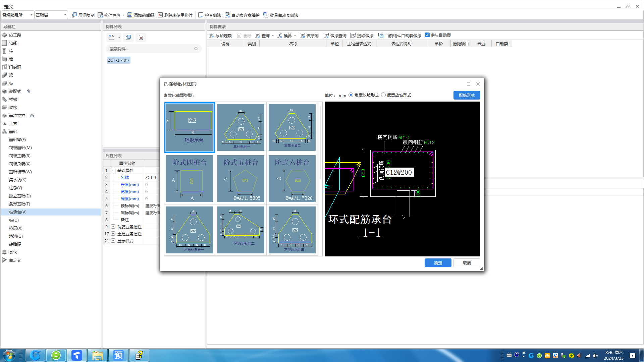Image resolution: width=644 pixels, height=362 pixels.
Task: Click 删除未使用构件 toolbar item
Action: pos(175,15)
